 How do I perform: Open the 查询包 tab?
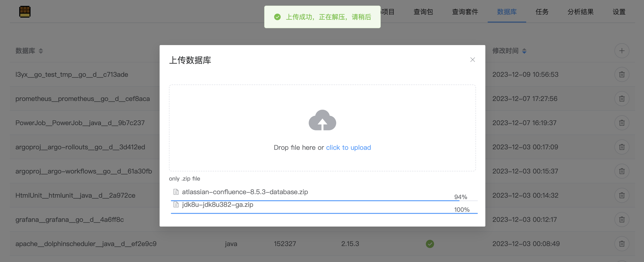423,12
